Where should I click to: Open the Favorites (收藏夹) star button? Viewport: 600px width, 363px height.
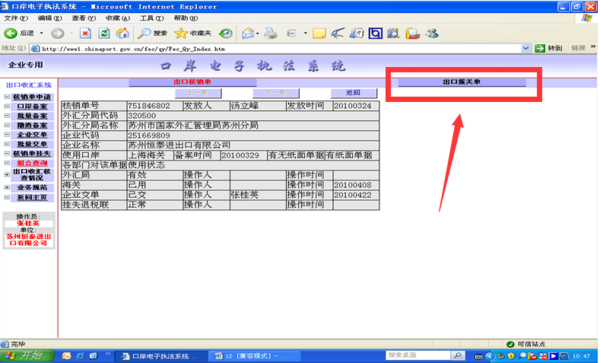192,34
